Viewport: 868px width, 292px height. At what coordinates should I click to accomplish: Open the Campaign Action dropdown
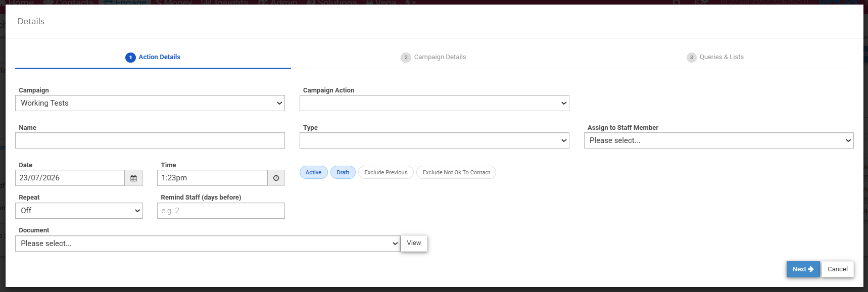(435, 103)
